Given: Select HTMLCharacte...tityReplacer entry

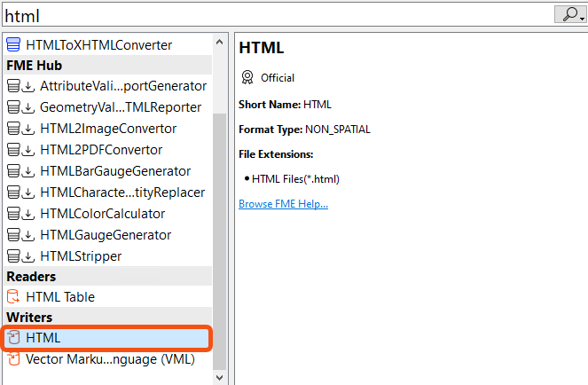Looking at the screenshot, I should point(107,192).
